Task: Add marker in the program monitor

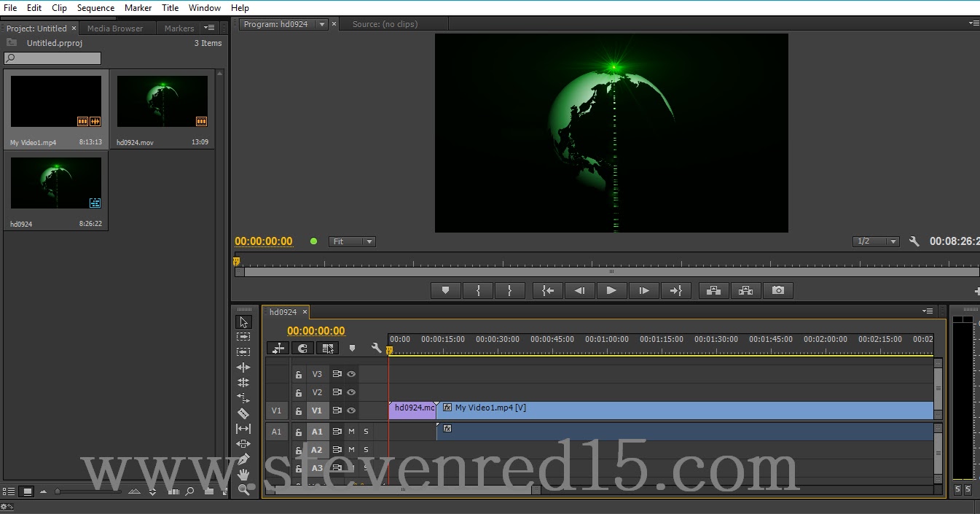Action: (x=446, y=290)
